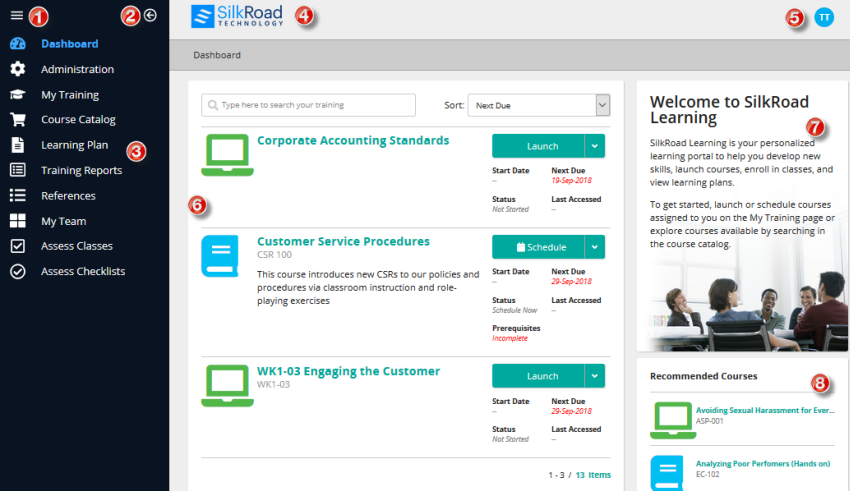Viewport: 850px width, 491px height.
Task: Open the Learning Plan page
Action: pos(74,145)
